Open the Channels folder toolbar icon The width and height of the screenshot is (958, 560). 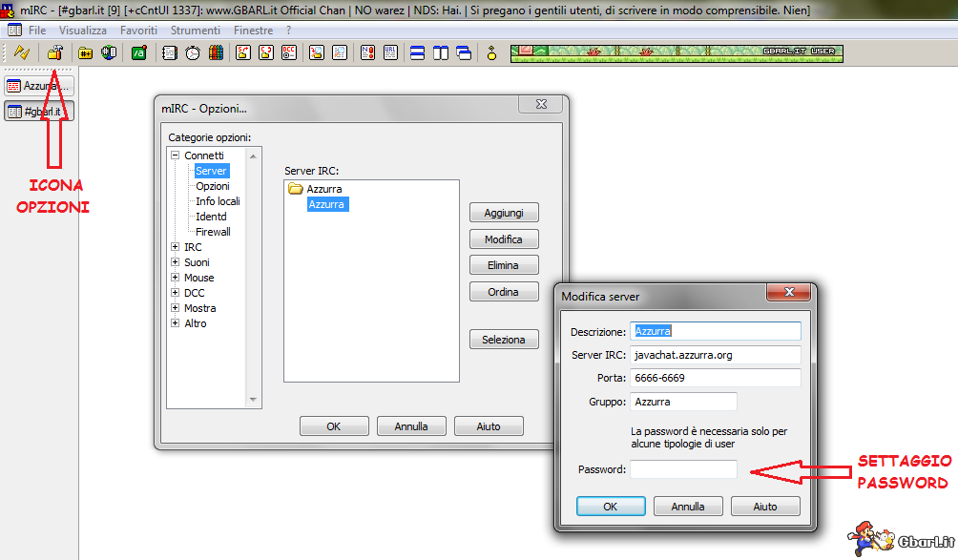click(86, 53)
